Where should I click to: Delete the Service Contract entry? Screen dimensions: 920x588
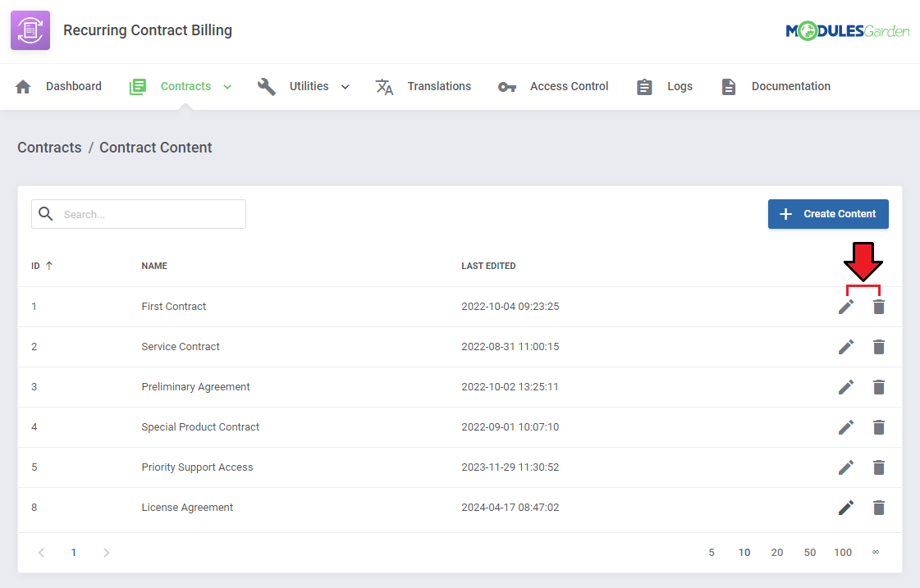pyautogui.click(x=878, y=347)
